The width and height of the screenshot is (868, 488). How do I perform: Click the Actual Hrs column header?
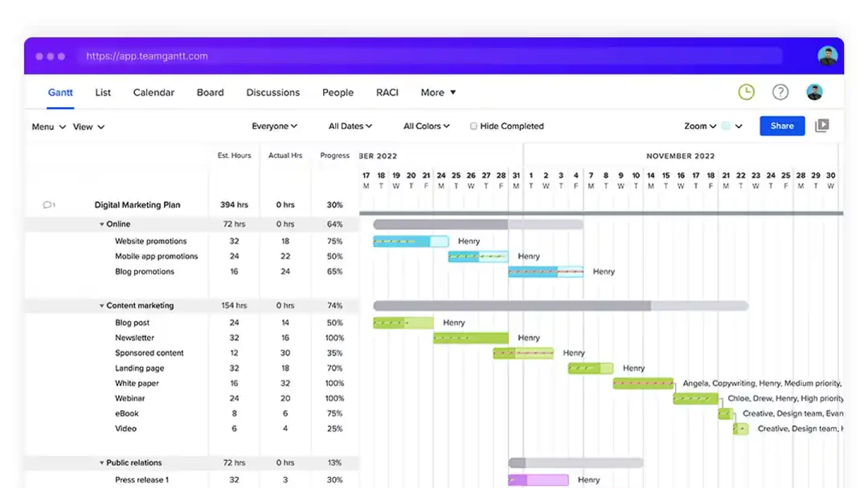pyautogui.click(x=285, y=155)
